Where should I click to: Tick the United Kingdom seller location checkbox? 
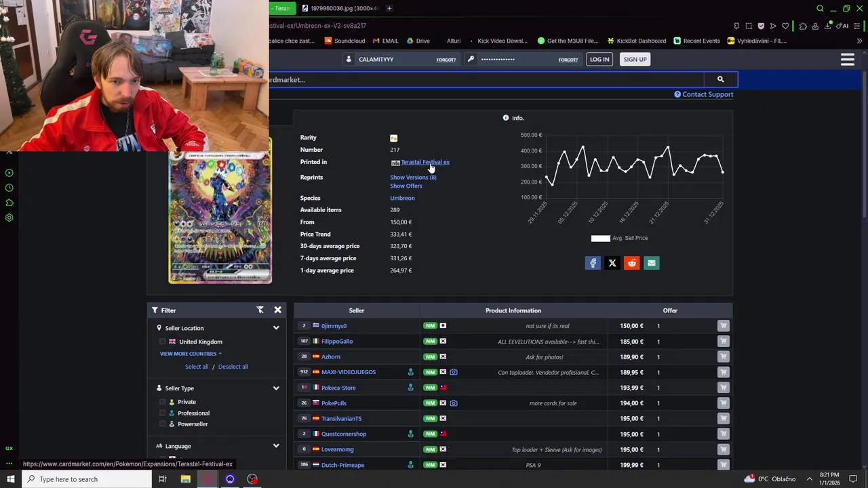(x=162, y=342)
